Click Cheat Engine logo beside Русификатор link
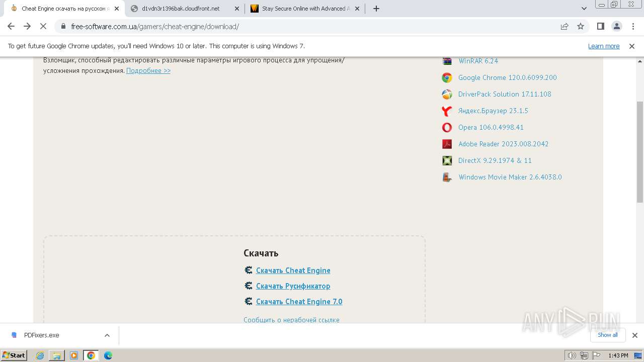 click(249, 286)
